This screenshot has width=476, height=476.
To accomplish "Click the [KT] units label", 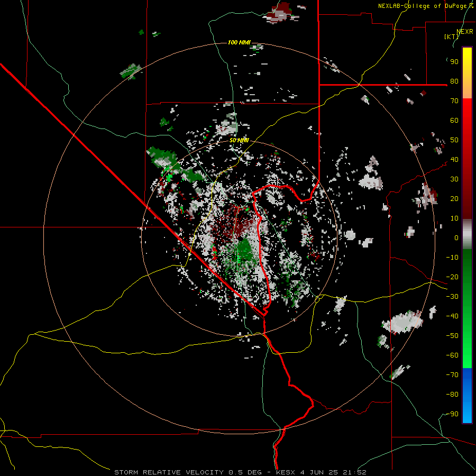I will click(452, 36).
